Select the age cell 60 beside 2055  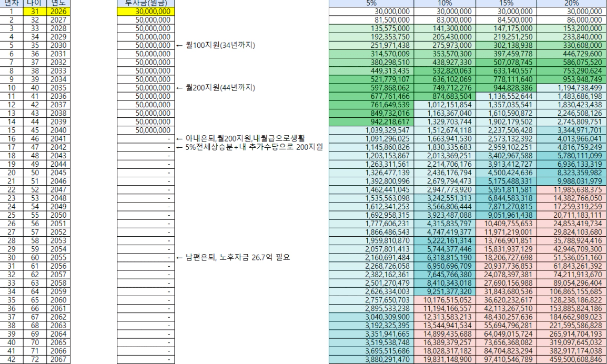35,258
